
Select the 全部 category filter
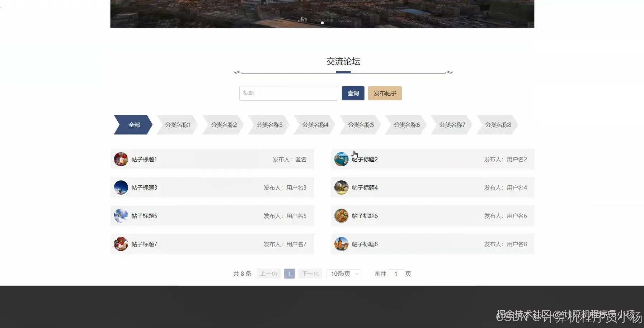(134, 124)
